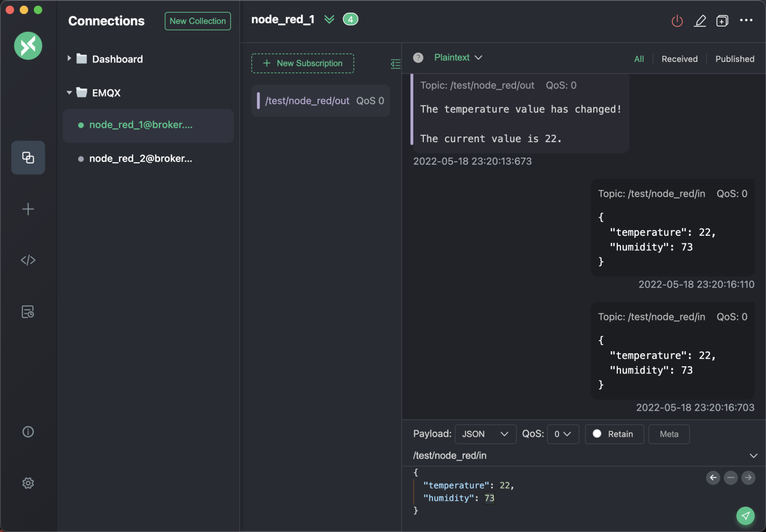The height and width of the screenshot is (532, 766).
Task: Click the red disconnect power icon
Action: (677, 21)
